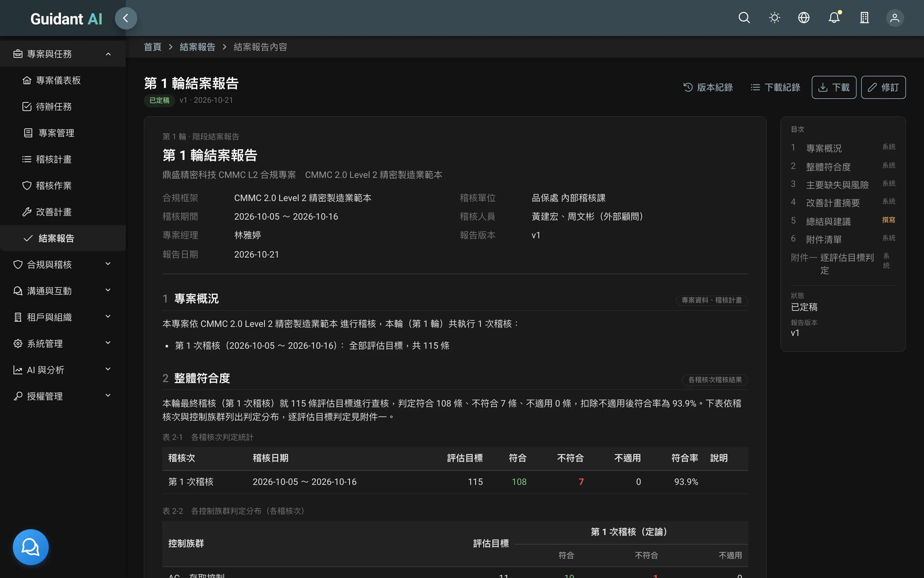Expand the 系統管理 section chevron
This screenshot has width=924, height=578.
click(x=108, y=343)
